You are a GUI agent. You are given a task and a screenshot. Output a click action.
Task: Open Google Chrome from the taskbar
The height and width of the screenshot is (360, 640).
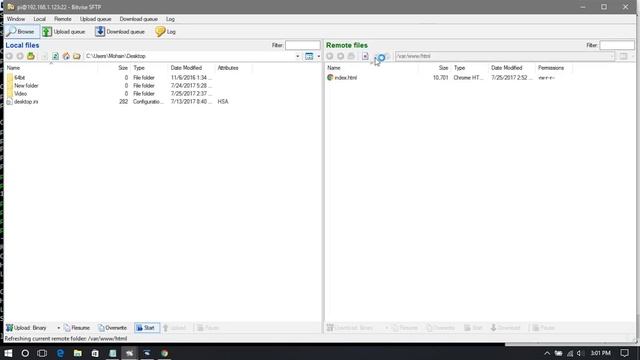(x=164, y=353)
